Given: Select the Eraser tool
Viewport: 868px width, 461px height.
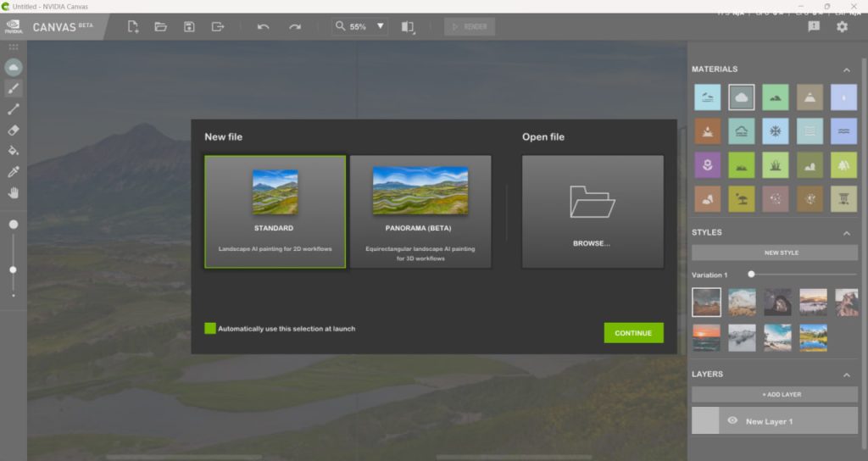Looking at the screenshot, I should (14, 130).
